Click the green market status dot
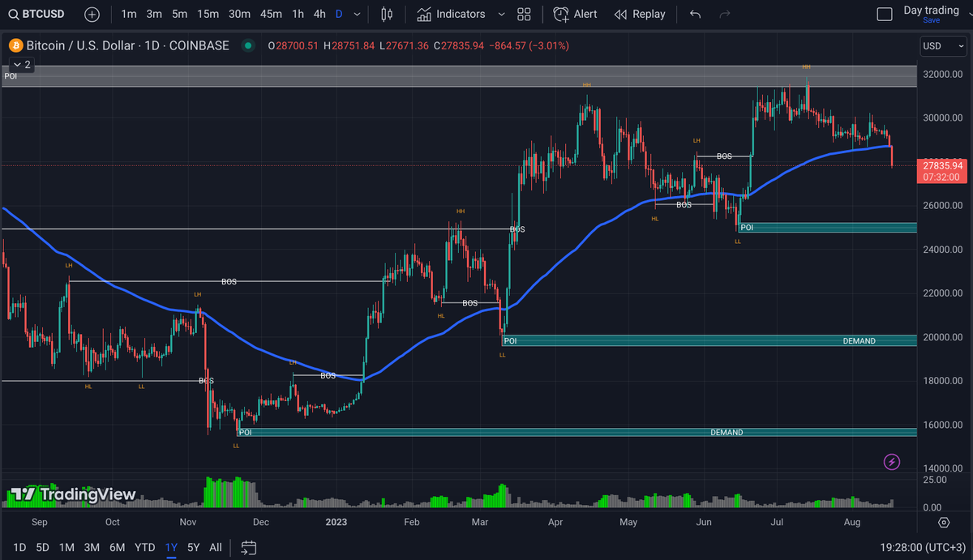The height and width of the screenshot is (560, 973). click(247, 46)
